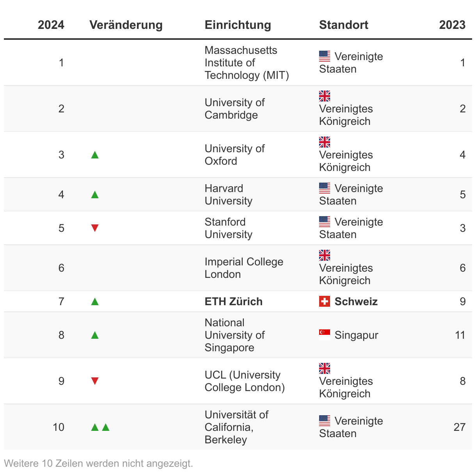Click the UK flag beside University of Cambridge
The height and width of the screenshot is (473, 476).
click(324, 96)
